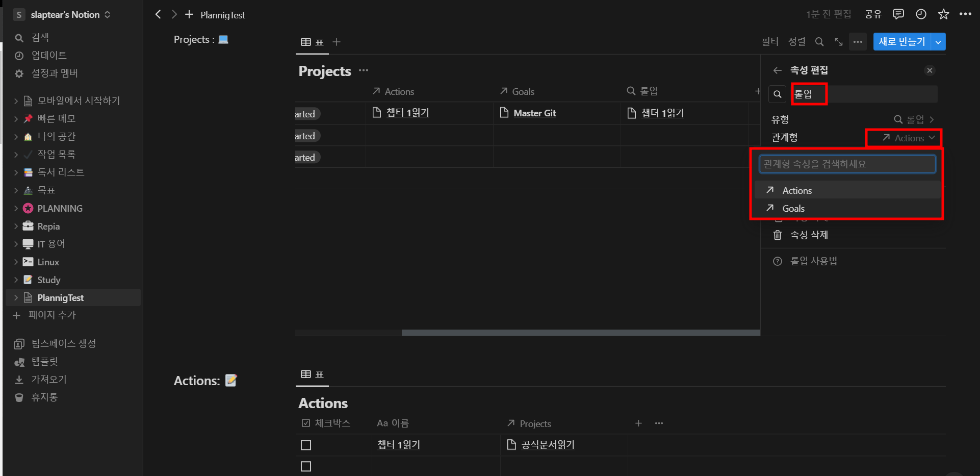Expand the PLANNING page in sidebar
This screenshot has height=476, width=980.
click(x=16, y=208)
